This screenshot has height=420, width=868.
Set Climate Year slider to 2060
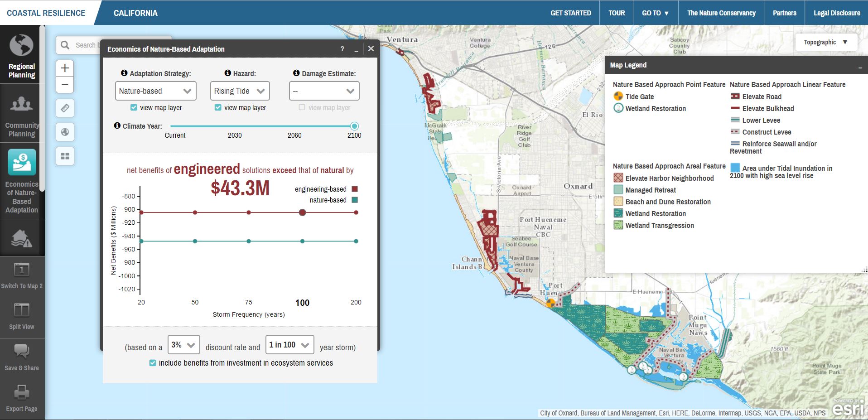(294, 126)
